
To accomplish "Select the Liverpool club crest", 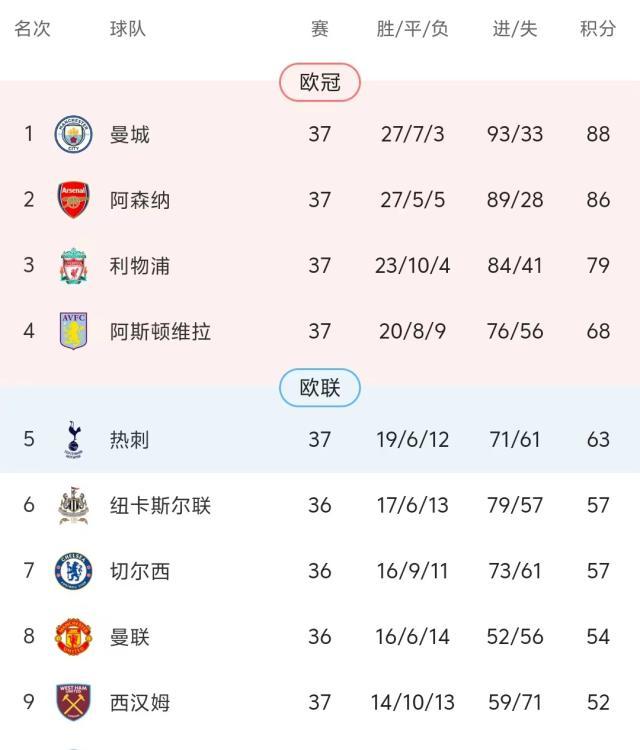I will tap(73, 266).
